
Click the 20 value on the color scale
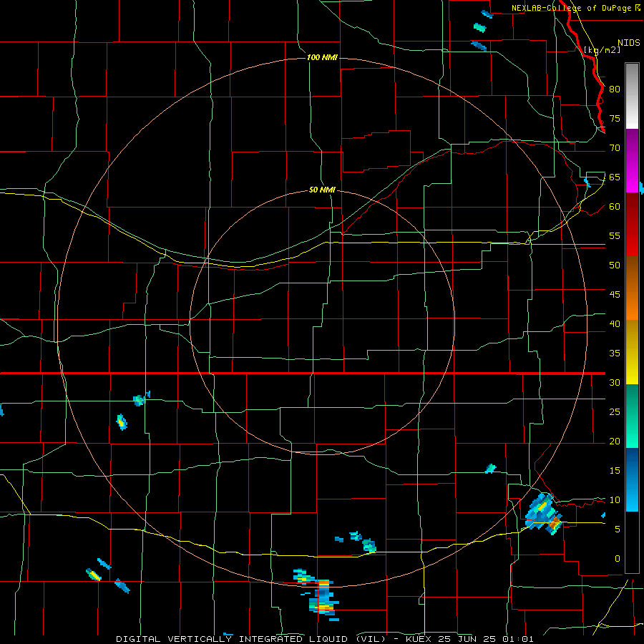615,441
